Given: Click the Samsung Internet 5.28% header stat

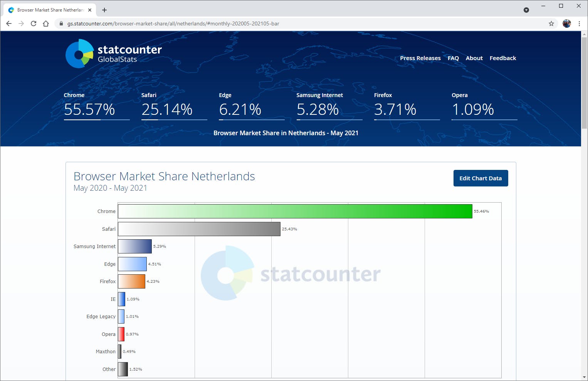Looking at the screenshot, I should point(329,106).
